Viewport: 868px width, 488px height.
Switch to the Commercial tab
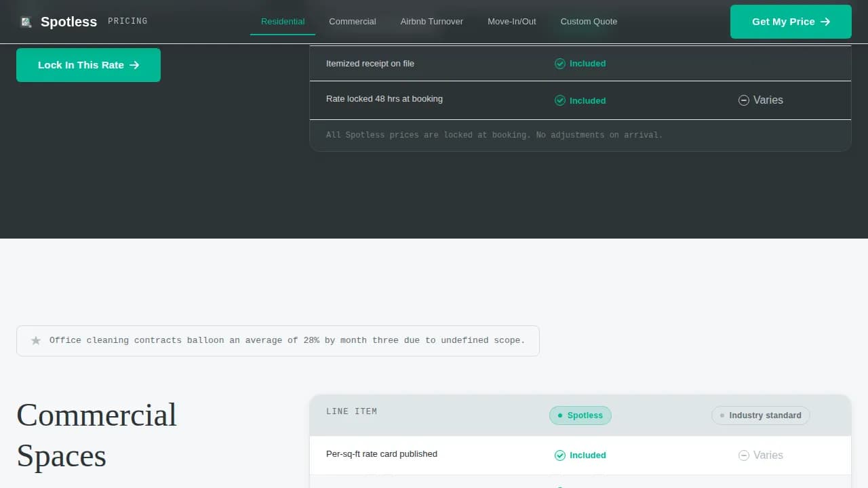[x=353, y=22]
